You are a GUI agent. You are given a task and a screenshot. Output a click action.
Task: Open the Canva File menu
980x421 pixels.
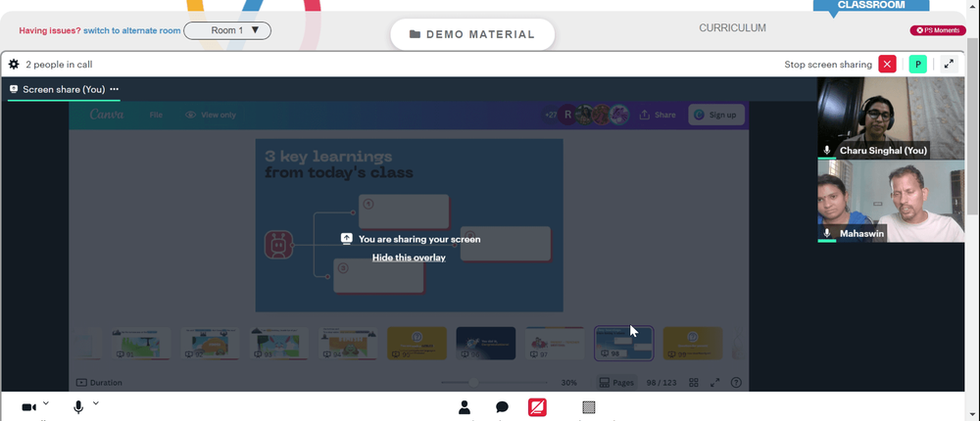click(x=156, y=115)
